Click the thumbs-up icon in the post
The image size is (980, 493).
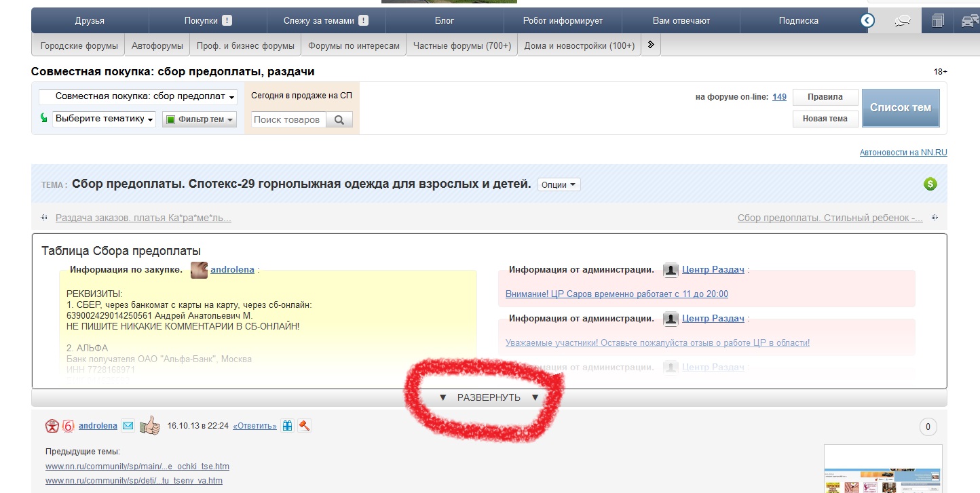click(150, 426)
